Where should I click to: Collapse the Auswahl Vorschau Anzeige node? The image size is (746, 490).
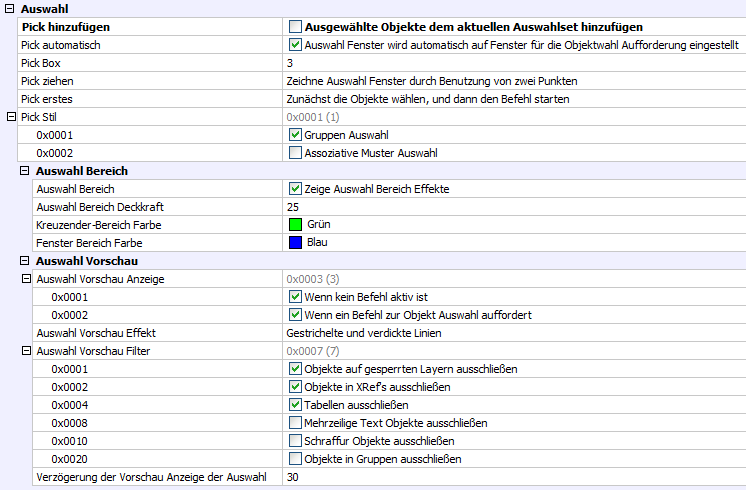point(26,279)
